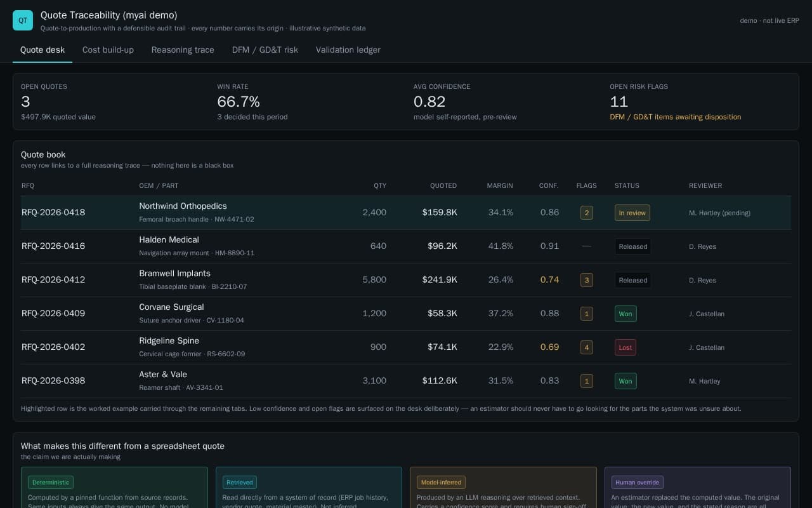Viewport: 812px width, 508px height.
Task: Click DFM / GD&T items awaiting disposition
Action: pyautogui.click(x=675, y=117)
